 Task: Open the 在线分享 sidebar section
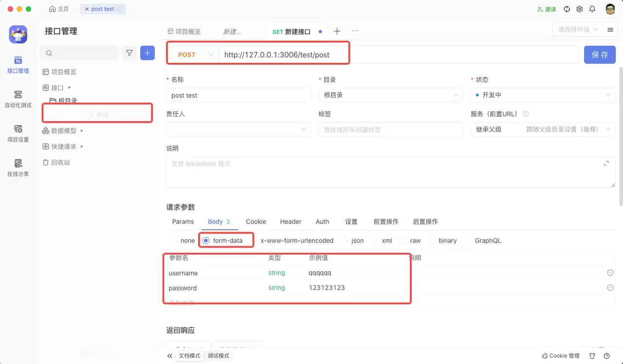[x=18, y=168]
